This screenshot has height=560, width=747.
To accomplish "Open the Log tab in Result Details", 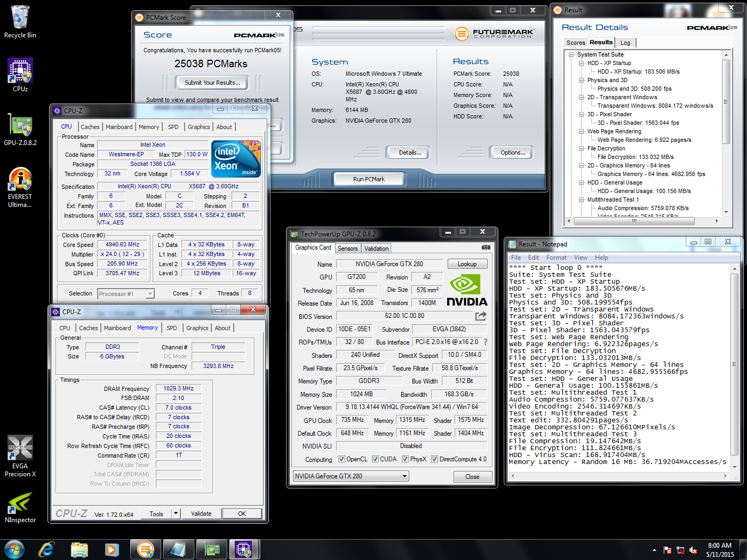I will 625,43.
